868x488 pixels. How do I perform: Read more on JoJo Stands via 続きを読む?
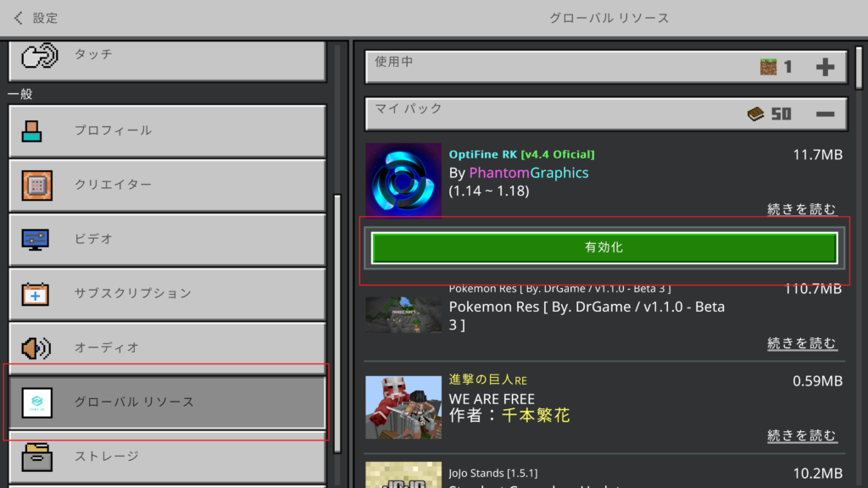pyautogui.click(x=801, y=483)
